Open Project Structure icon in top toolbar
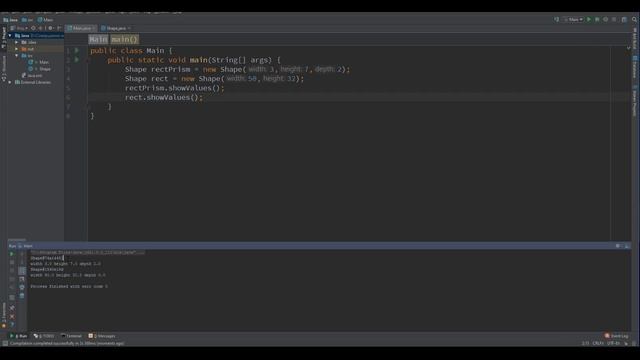Image resolution: width=640 pixels, height=360 pixels. (x=624, y=19)
